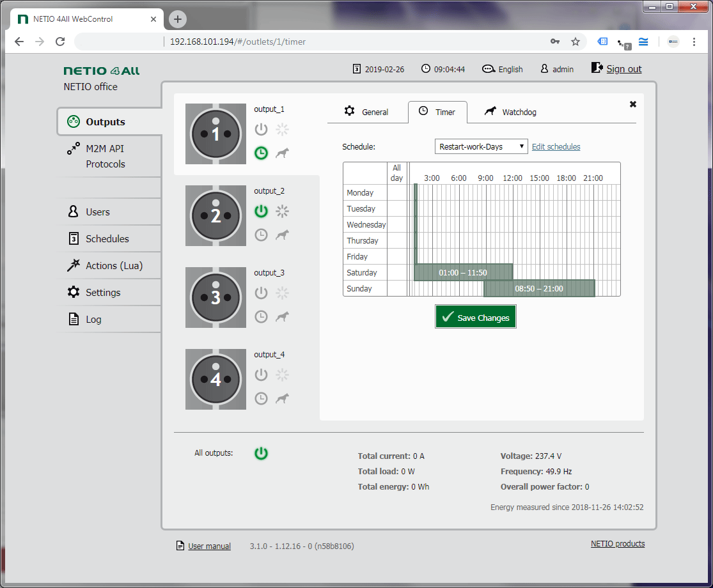Click the watchdog icon for output_4
Screen dimensions: 713x588
282,398
